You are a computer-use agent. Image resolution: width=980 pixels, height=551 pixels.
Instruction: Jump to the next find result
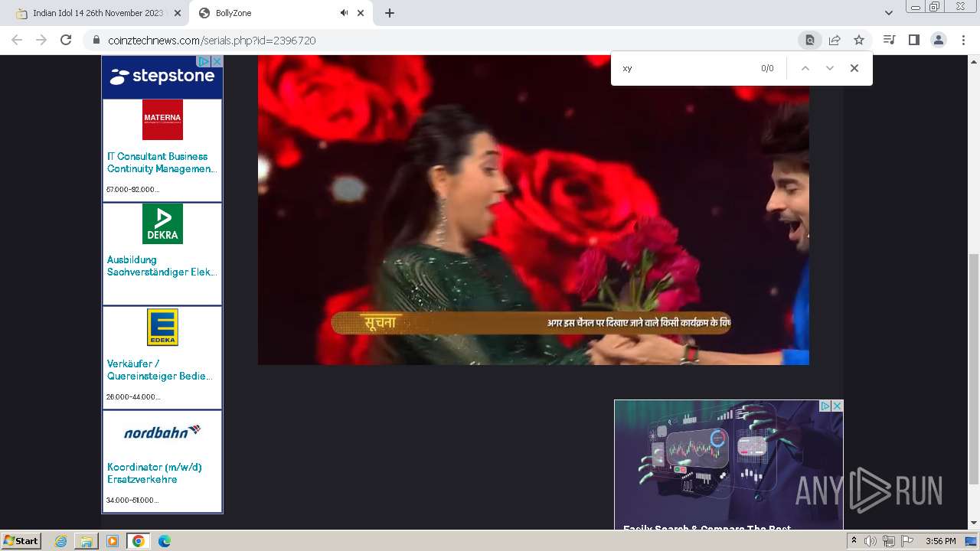coord(830,68)
